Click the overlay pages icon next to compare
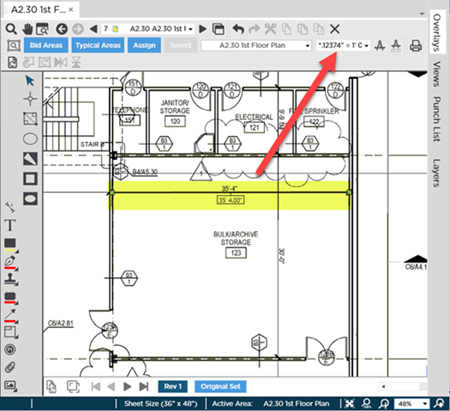 73,387
